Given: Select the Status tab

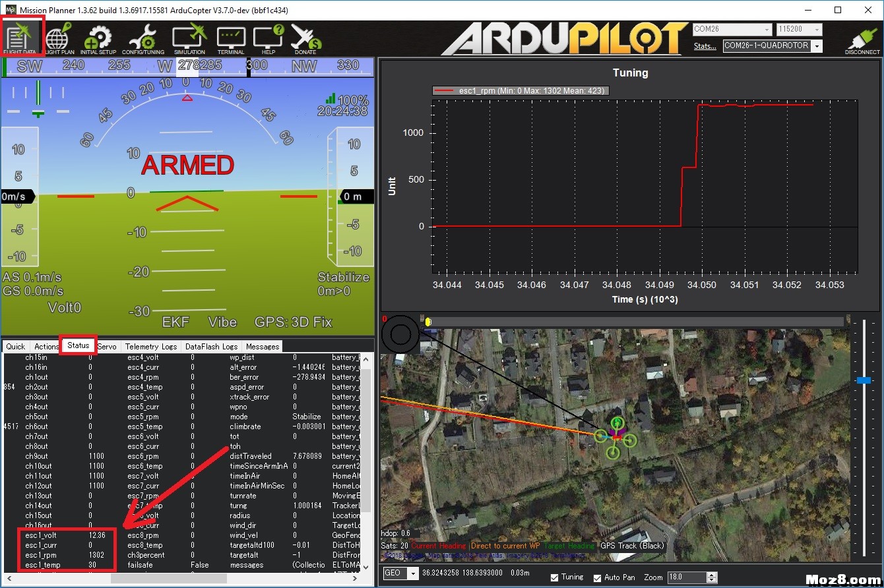Looking at the screenshot, I should (78, 345).
